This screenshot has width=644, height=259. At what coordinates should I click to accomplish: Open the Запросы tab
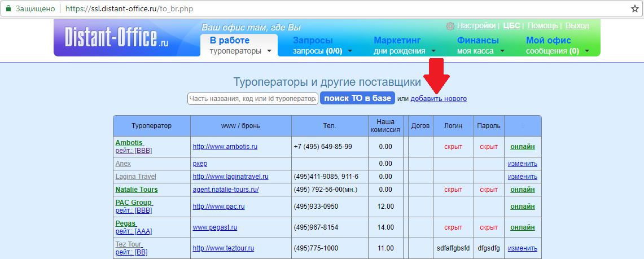tap(313, 40)
